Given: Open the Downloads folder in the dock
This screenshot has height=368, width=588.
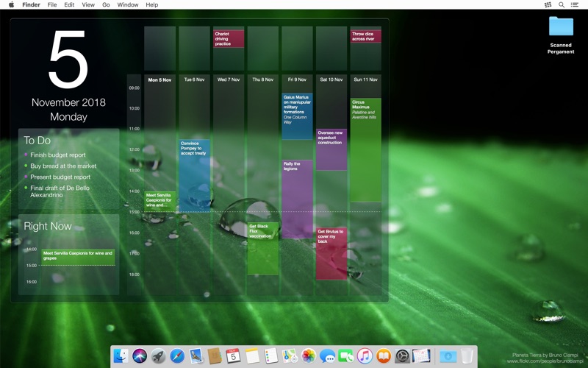Looking at the screenshot, I should [x=448, y=355].
